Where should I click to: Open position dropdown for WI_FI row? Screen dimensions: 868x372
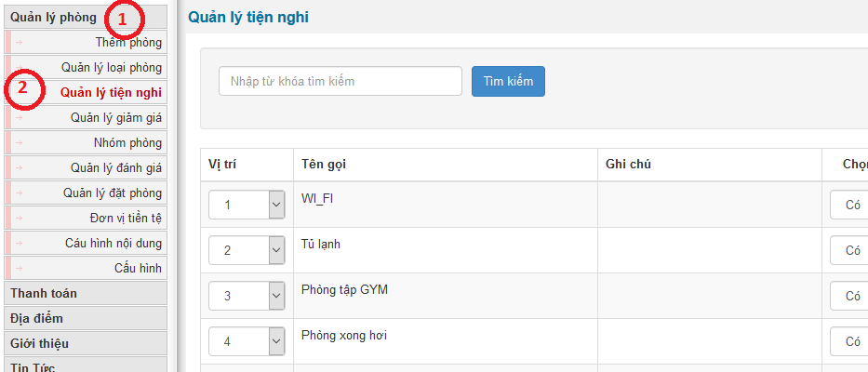click(275, 205)
